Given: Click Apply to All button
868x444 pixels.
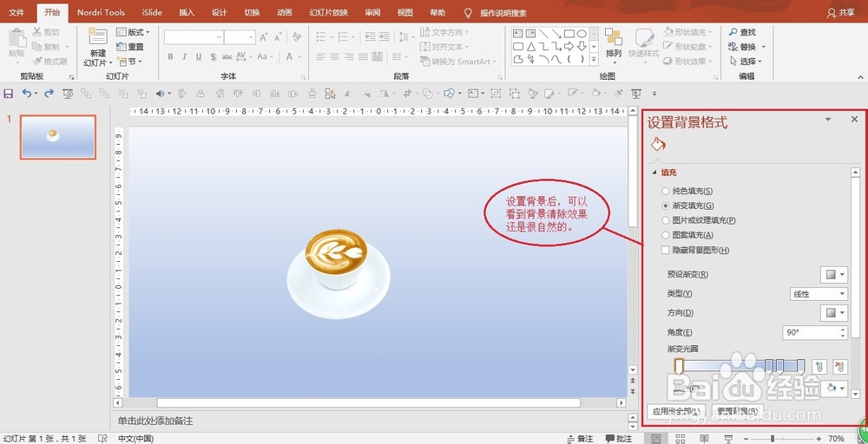Looking at the screenshot, I should 676,411.
